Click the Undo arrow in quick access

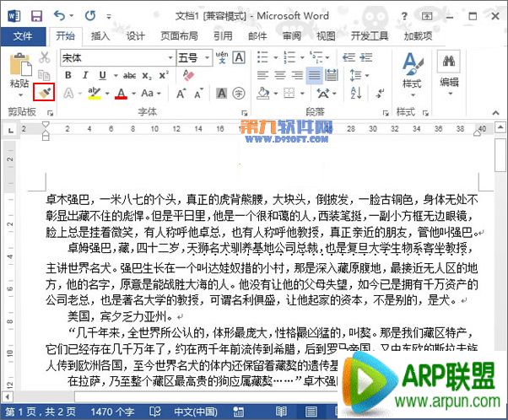pos(59,15)
